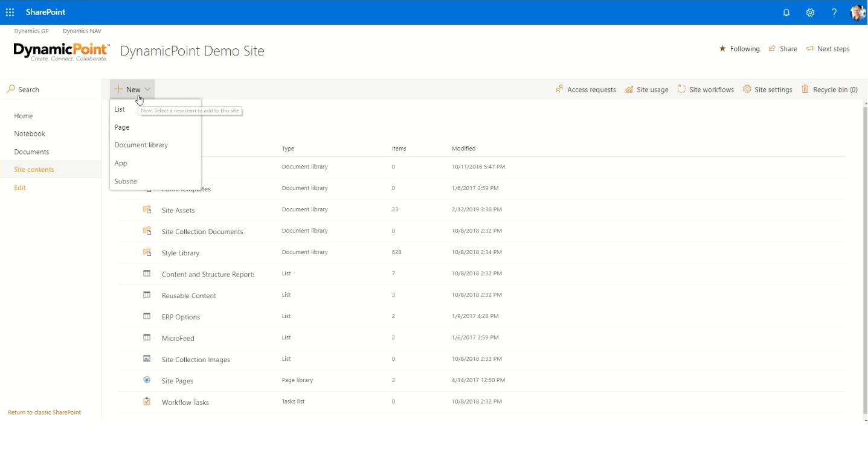Viewport: 868px width, 463px height.
Task: Click the Site settings gear icon
Action: pyautogui.click(x=747, y=89)
